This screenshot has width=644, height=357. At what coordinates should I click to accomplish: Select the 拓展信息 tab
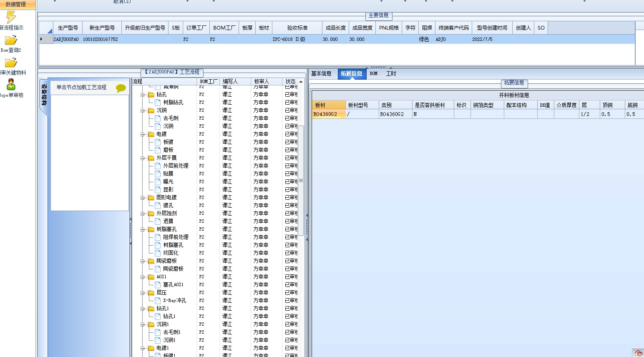[352, 74]
